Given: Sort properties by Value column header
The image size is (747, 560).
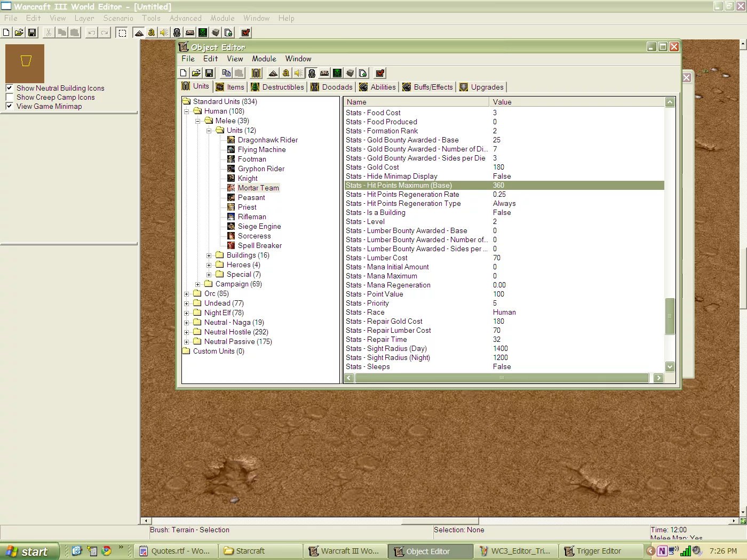Looking at the screenshot, I should click(x=577, y=102).
